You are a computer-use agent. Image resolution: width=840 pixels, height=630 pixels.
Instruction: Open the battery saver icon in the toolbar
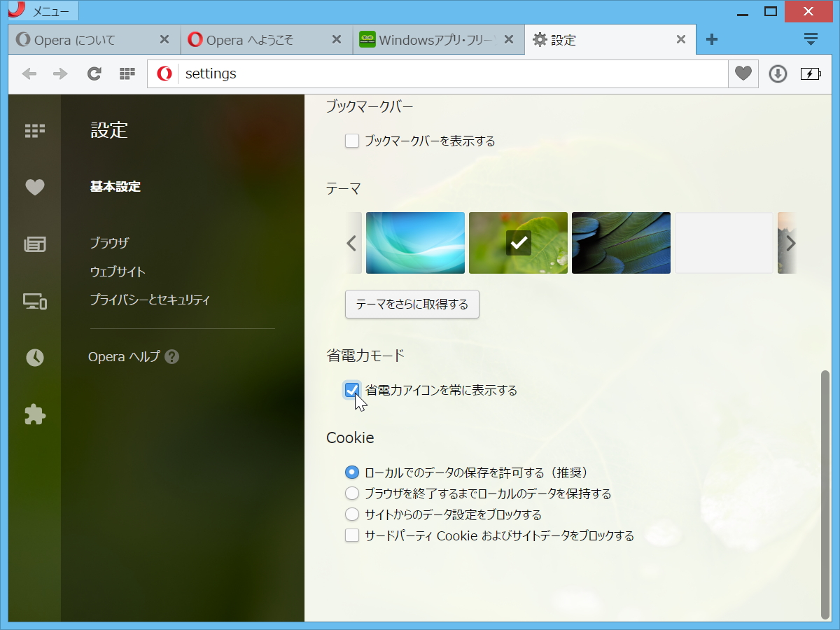pos(810,73)
